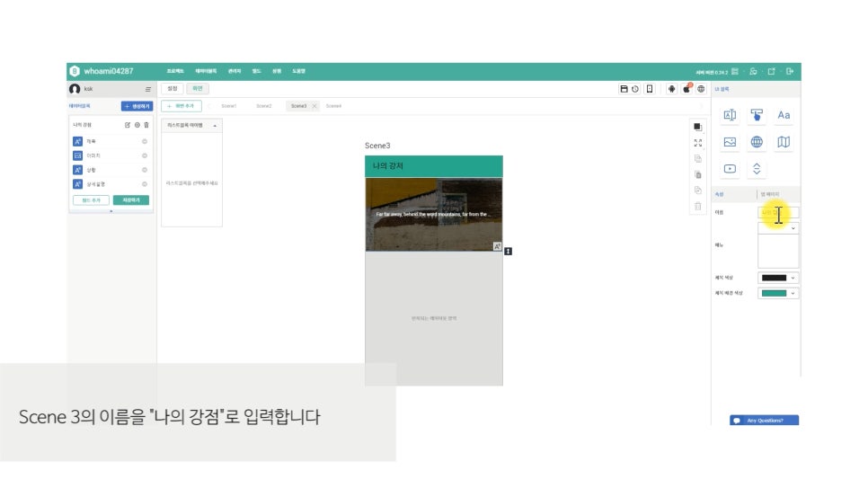Click the ksk user avatar
This screenshot has width=868, height=488.
[x=75, y=89]
